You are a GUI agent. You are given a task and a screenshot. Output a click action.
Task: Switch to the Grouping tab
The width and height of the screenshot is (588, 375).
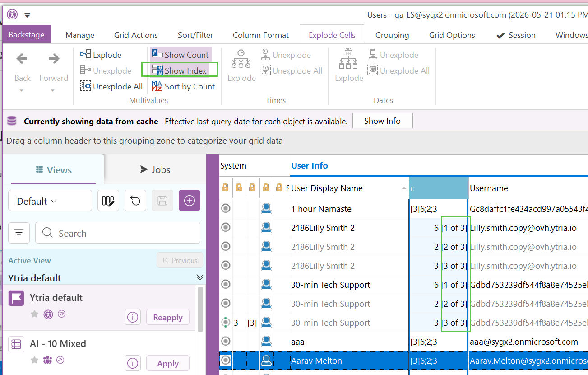[x=392, y=35]
